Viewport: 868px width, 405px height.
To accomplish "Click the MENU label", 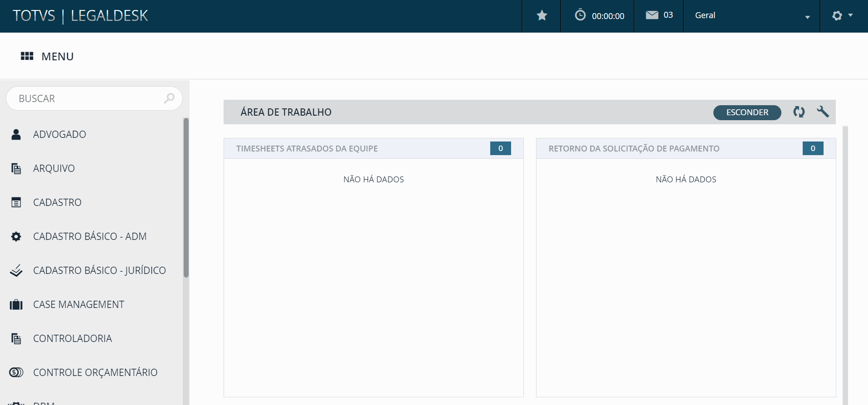I will tap(58, 56).
